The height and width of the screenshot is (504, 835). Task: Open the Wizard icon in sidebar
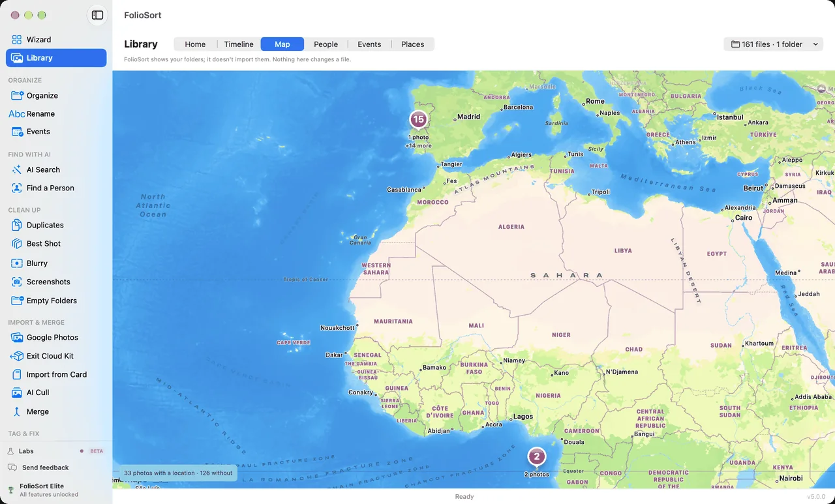17,40
